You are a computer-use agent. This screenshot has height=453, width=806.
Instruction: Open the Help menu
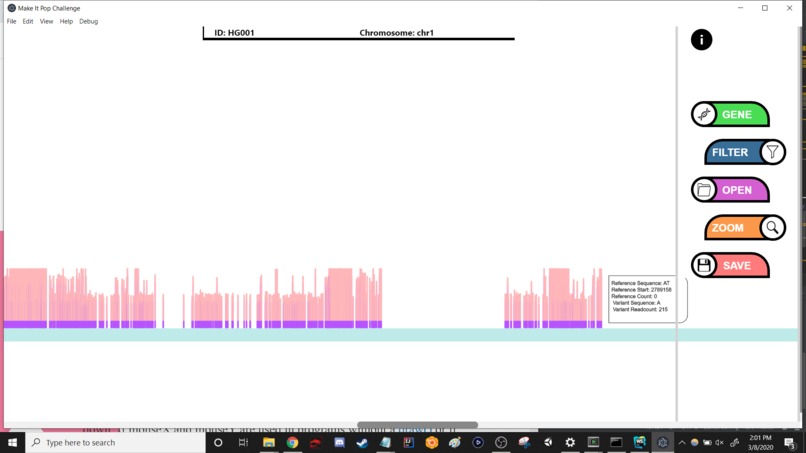point(66,21)
